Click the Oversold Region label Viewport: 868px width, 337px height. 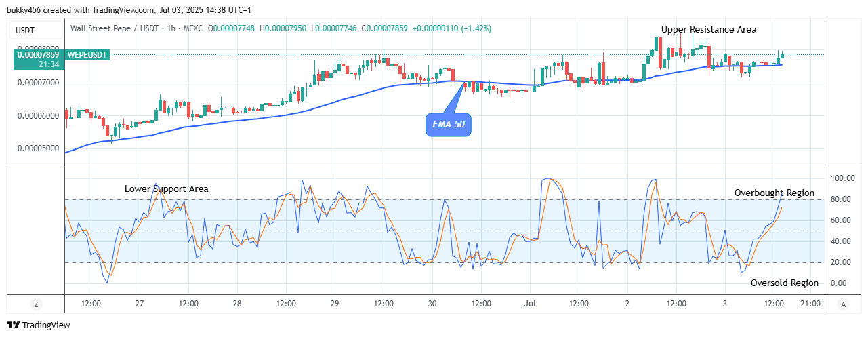coord(785,283)
